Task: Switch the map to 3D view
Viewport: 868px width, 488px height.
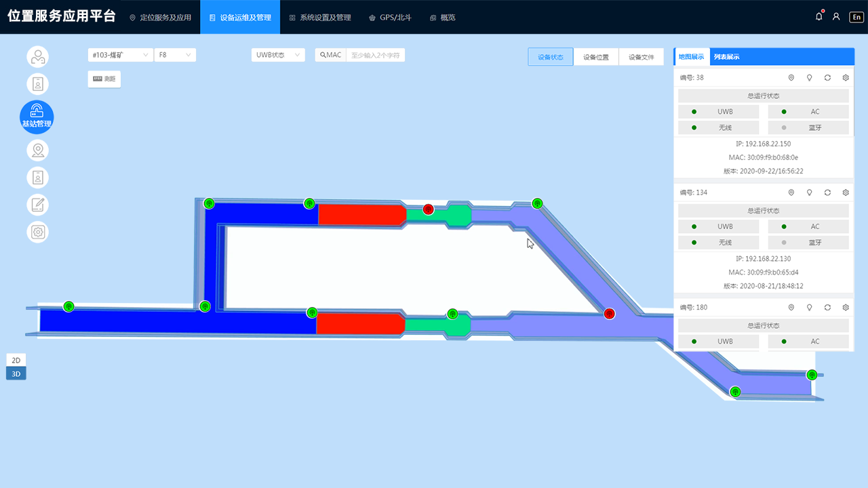Action: [x=16, y=373]
